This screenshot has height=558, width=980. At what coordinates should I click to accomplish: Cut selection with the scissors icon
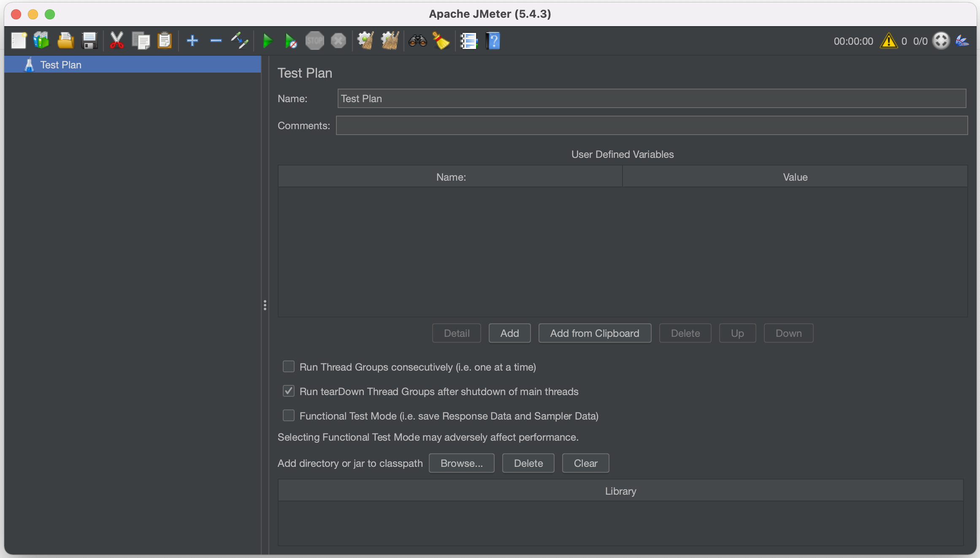tap(116, 41)
